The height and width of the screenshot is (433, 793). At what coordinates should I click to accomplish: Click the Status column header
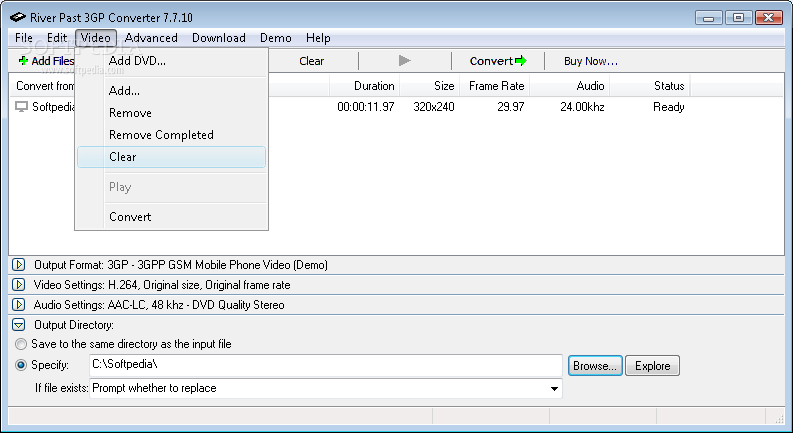tap(650, 86)
